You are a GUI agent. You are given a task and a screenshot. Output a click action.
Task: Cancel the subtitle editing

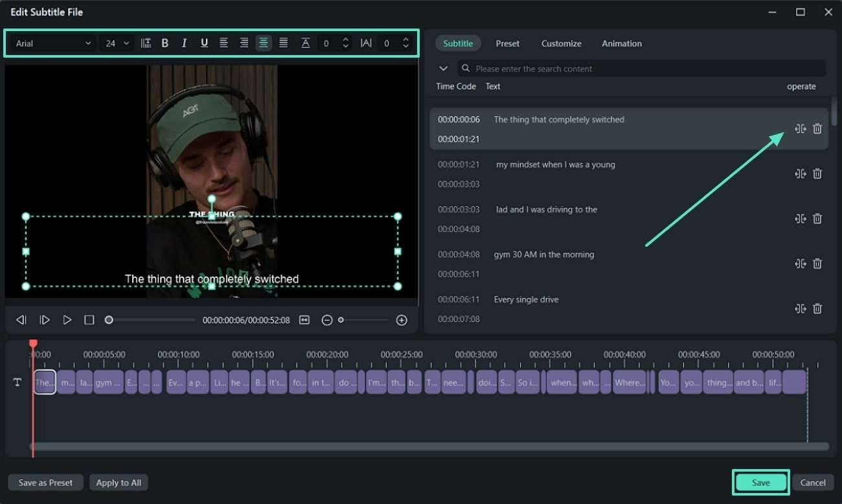click(x=813, y=483)
